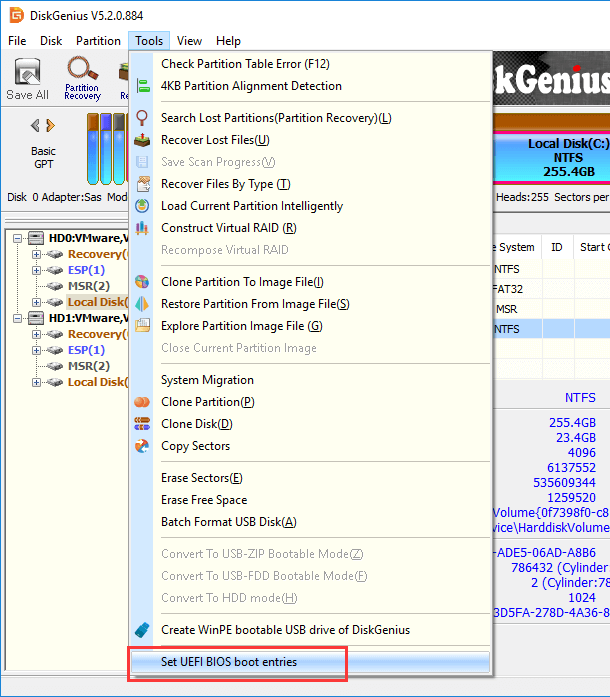Choose System Migration from Tools menu
610x697 pixels.
207,380
